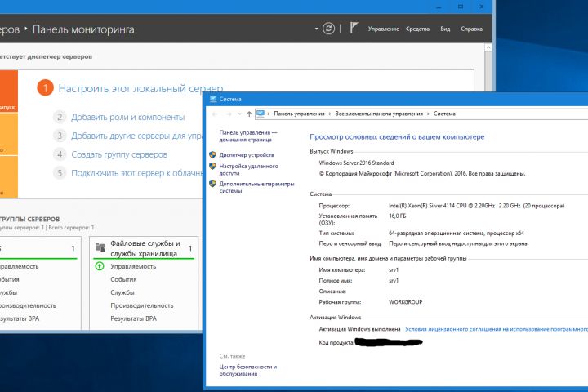Click shield icon next to Диспетчер устройств
This screenshot has height=392, width=588.
tap(212, 154)
